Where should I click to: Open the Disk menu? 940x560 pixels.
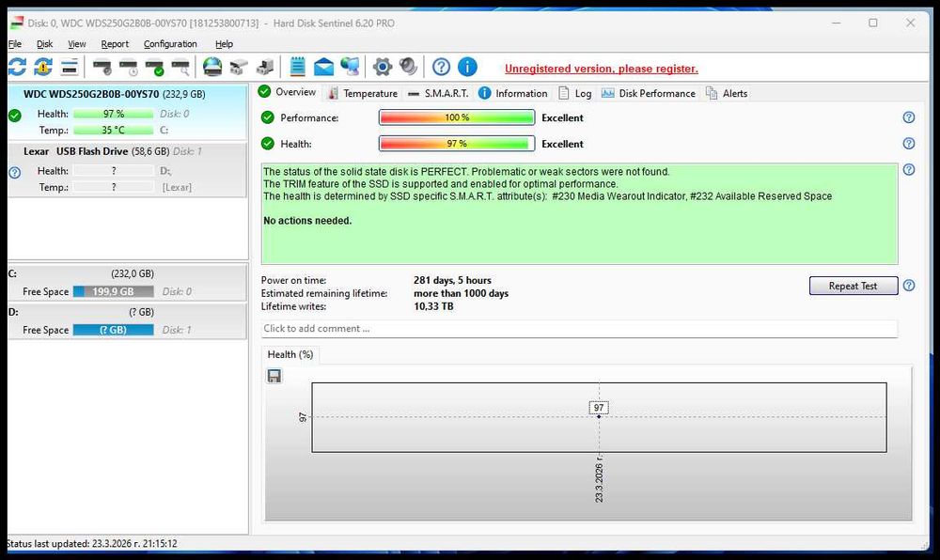(44, 44)
